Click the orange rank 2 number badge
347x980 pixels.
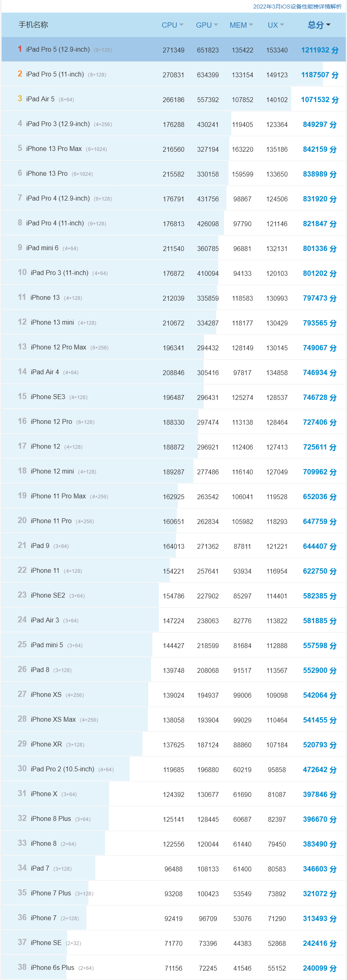20,74
